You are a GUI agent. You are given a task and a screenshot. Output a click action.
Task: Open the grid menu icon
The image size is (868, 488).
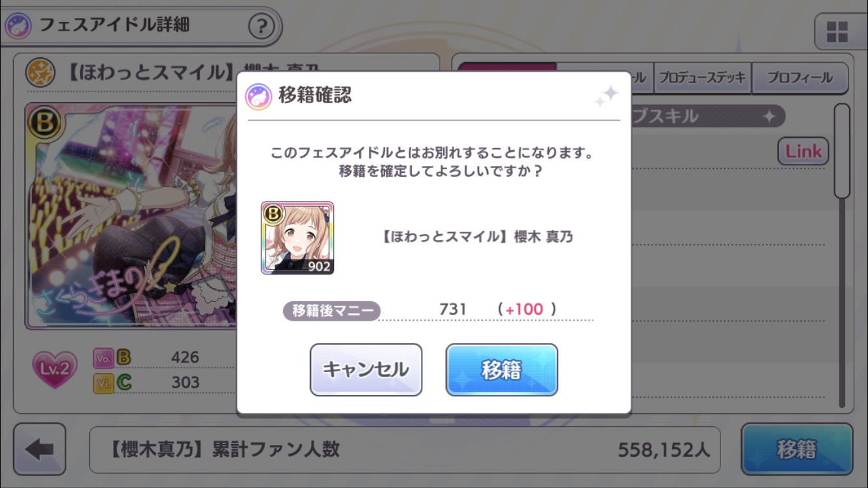pos(836,31)
